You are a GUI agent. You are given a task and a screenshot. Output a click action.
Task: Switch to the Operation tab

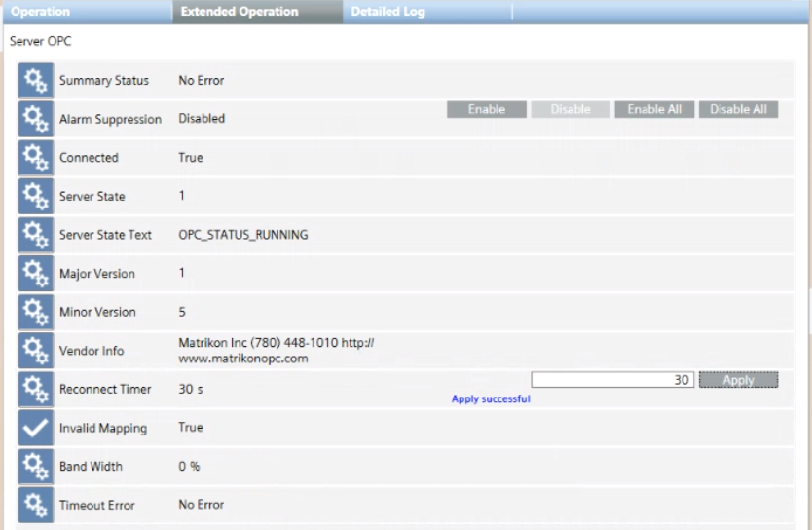[x=41, y=12]
